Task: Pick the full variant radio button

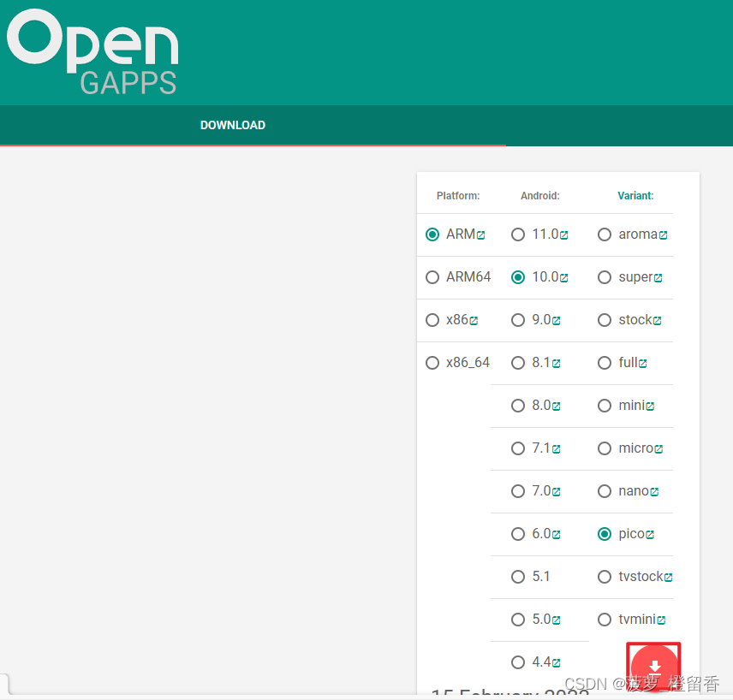Action: coord(605,363)
